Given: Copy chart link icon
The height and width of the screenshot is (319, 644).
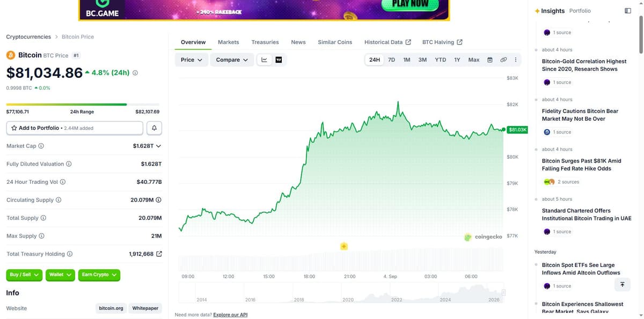Looking at the screenshot, I should 503,60.
